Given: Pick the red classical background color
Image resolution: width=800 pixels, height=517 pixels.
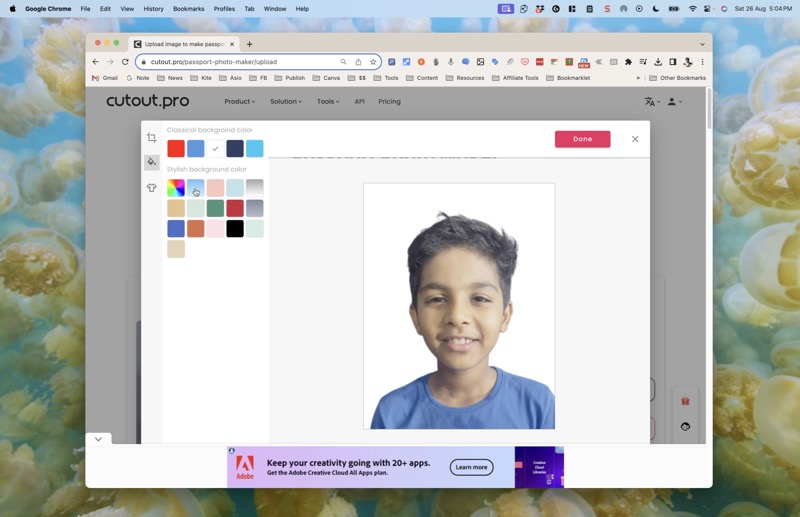Looking at the screenshot, I should click(x=176, y=149).
